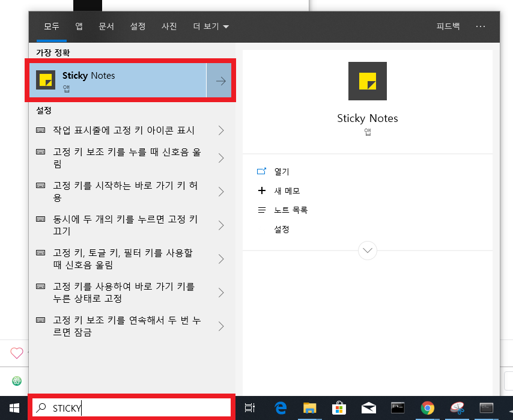Click plus icon beside 새 메모
Screen dimensions: 513x420
coord(262,190)
